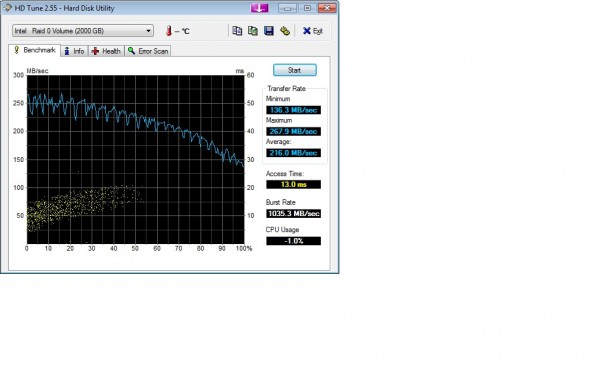600x375 pixels.
Task: Click the access time 13.0 ms field
Action: (x=293, y=184)
